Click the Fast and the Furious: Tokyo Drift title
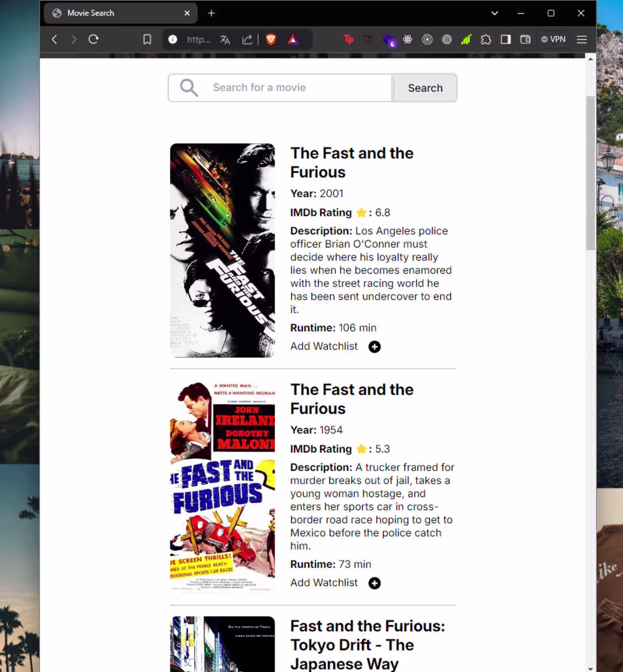This screenshot has height=672, width=623. [367, 644]
